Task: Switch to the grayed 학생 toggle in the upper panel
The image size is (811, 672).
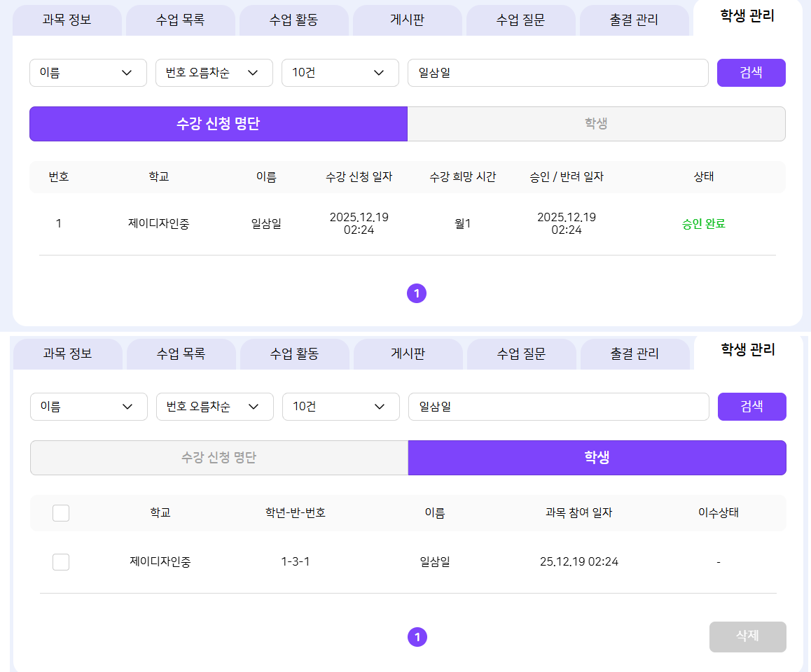Action: click(596, 124)
